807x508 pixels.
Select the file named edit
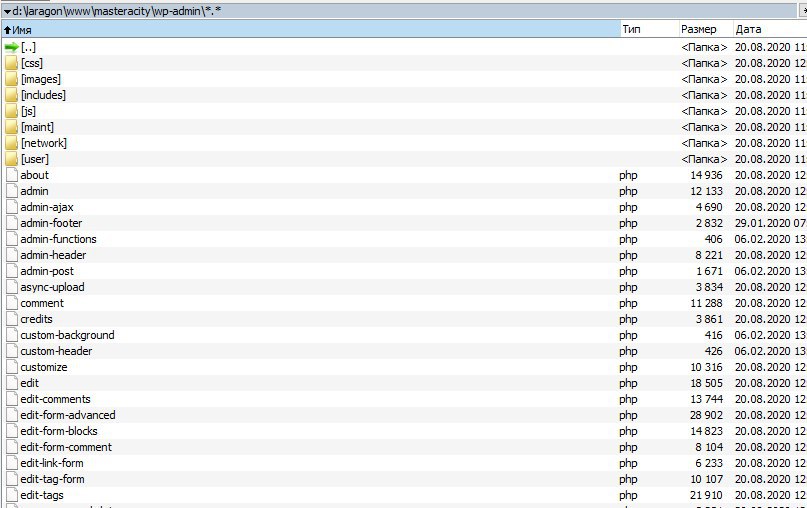[29, 383]
